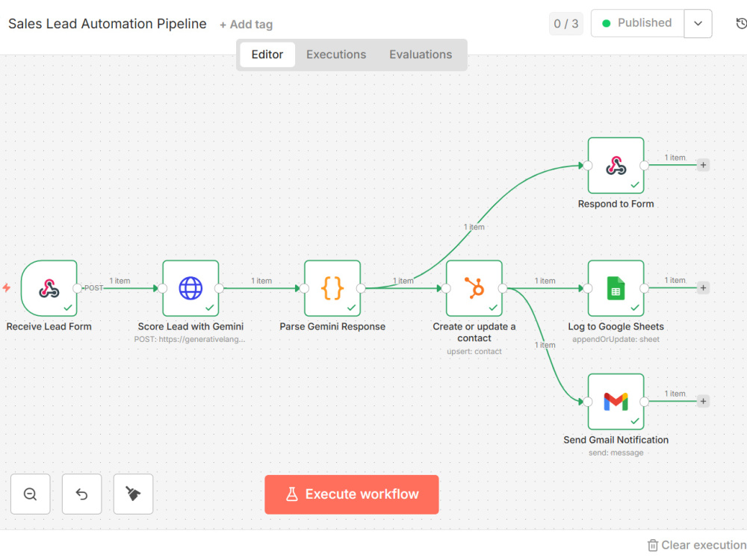Click the tidy up broom button
The image size is (747, 560).
tap(134, 494)
